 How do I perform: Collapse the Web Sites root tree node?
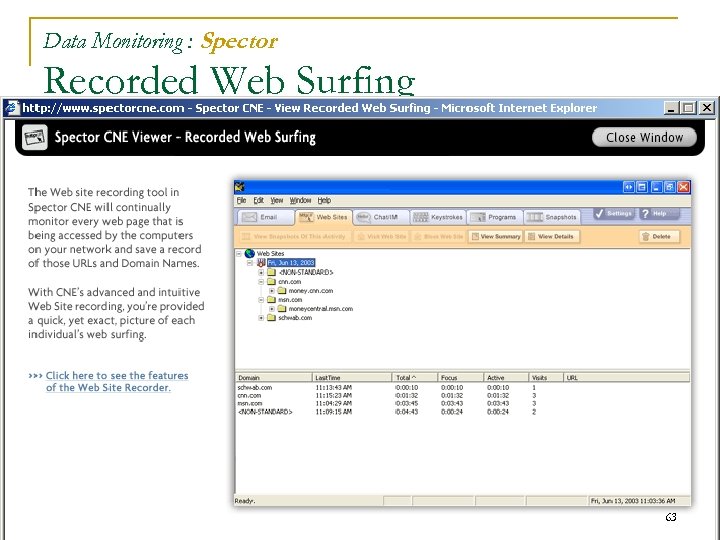pos(239,253)
